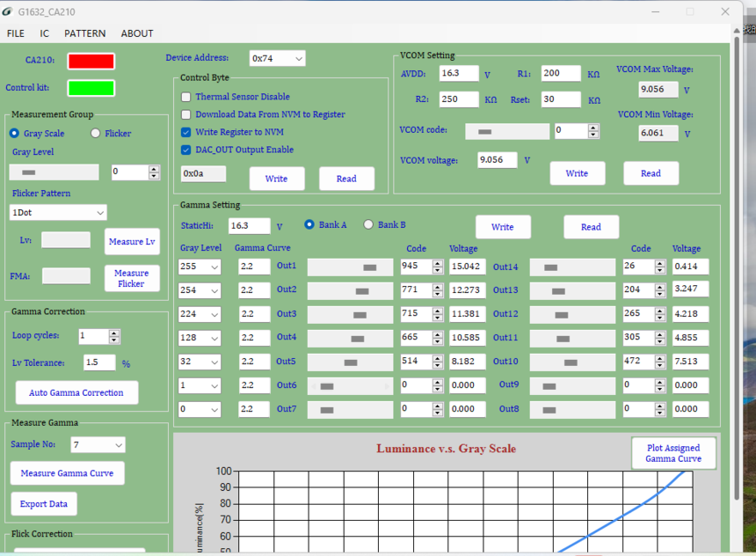Click Gray Level value stepper arrows
Viewport: 756px width, 556px height.
coord(154,172)
